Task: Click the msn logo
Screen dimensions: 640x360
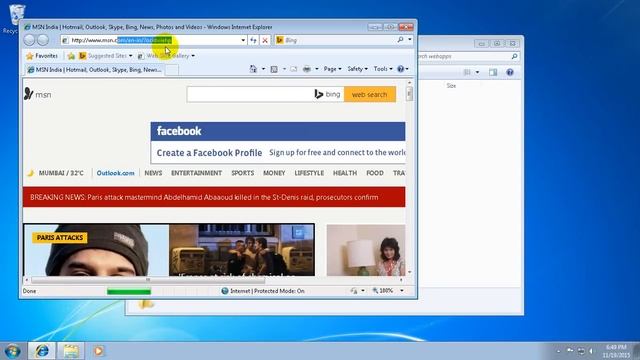Action: coord(38,94)
